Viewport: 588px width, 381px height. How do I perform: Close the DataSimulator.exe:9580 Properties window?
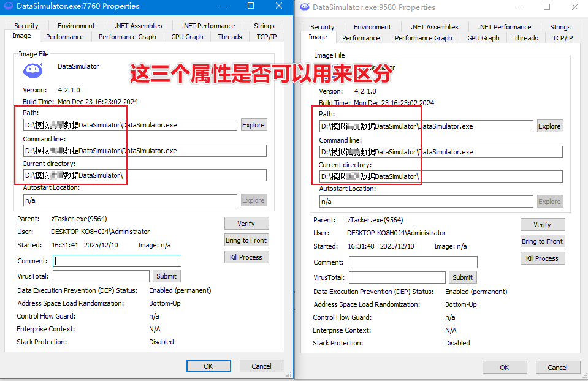point(573,7)
